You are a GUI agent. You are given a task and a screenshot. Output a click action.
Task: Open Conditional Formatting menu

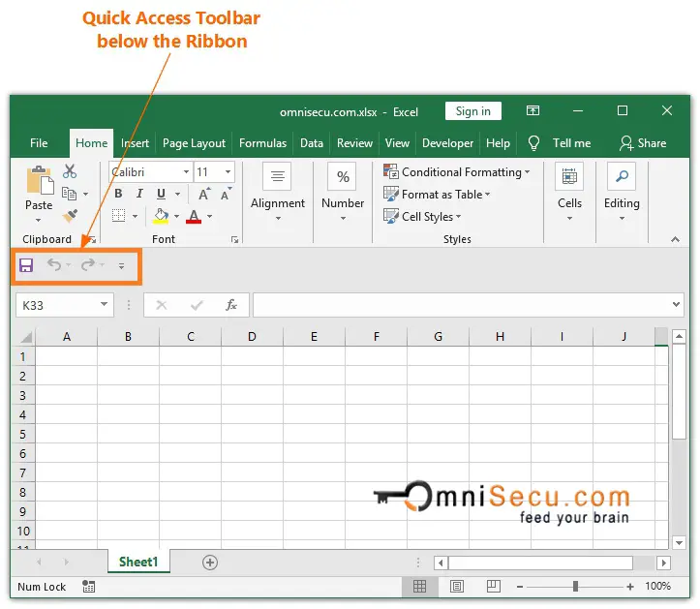tap(456, 172)
